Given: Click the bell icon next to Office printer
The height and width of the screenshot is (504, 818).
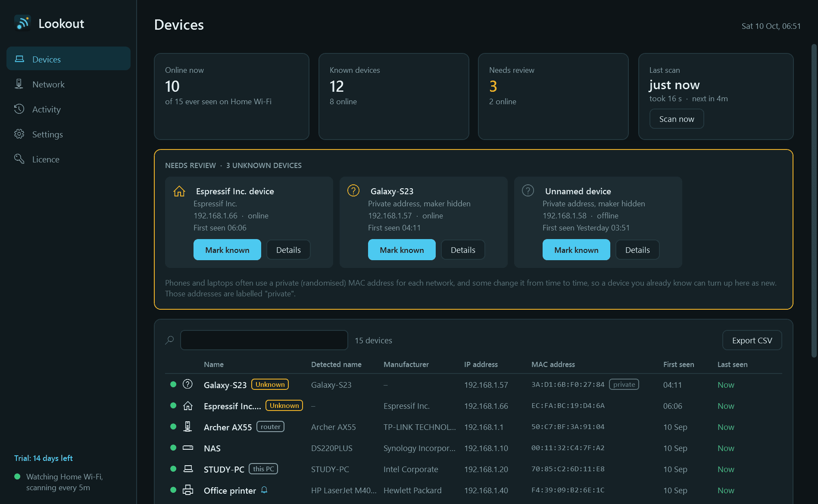Looking at the screenshot, I should pos(264,490).
